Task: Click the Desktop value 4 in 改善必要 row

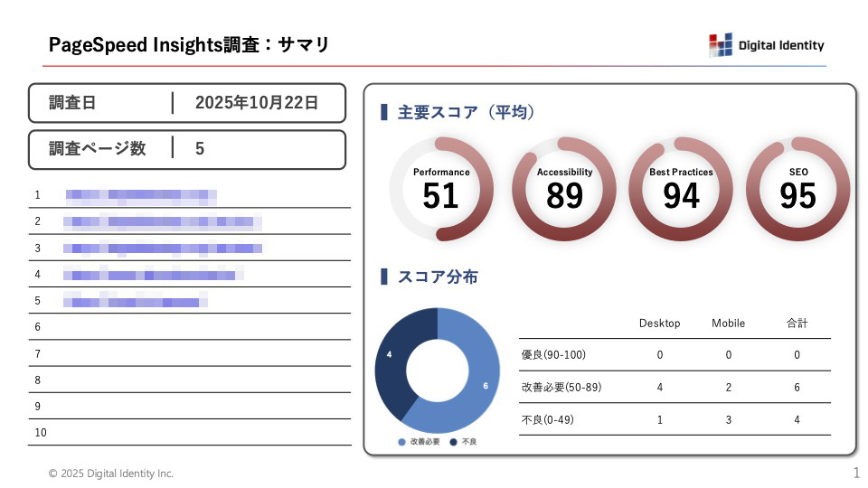Action: pos(659,388)
